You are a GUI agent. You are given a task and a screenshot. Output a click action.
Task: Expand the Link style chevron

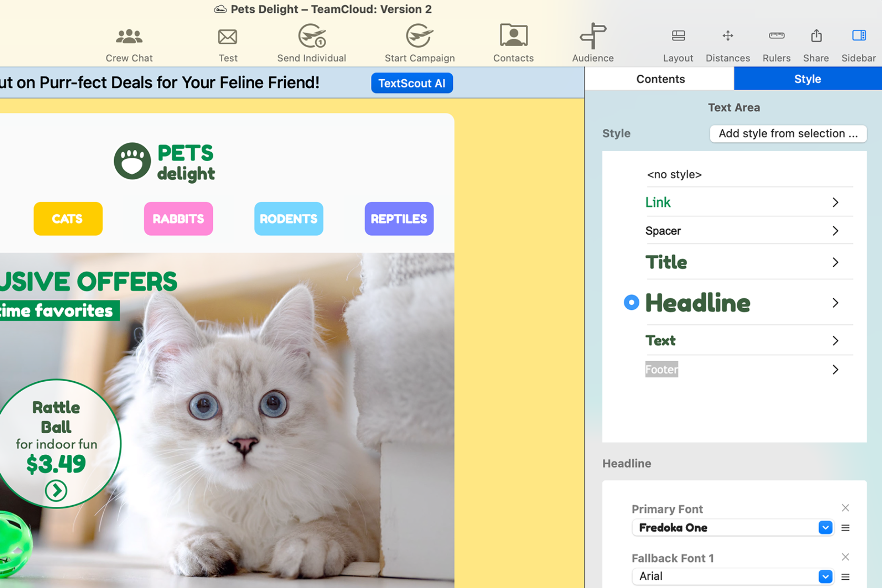pos(835,203)
